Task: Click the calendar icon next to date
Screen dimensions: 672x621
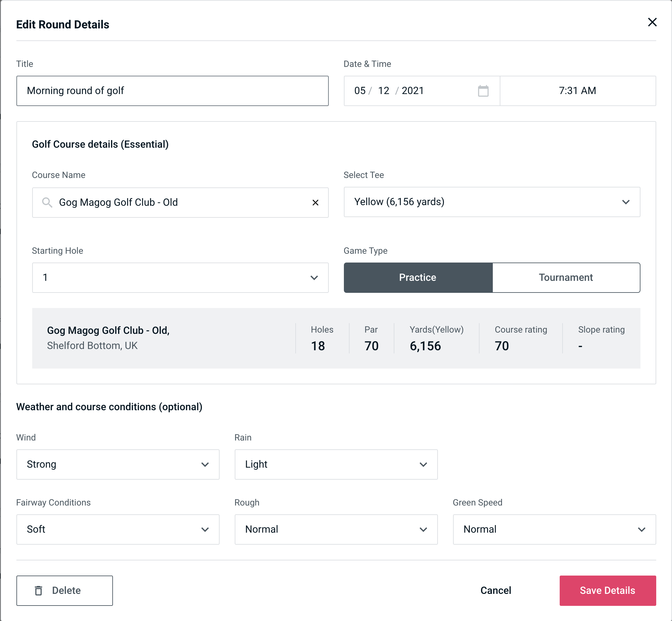Action: [x=484, y=91]
